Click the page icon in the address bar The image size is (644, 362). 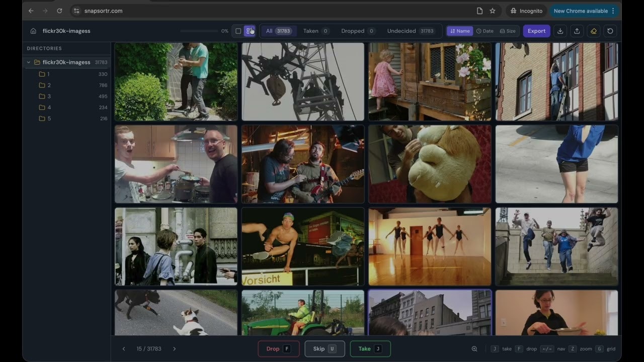click(479, 11)
